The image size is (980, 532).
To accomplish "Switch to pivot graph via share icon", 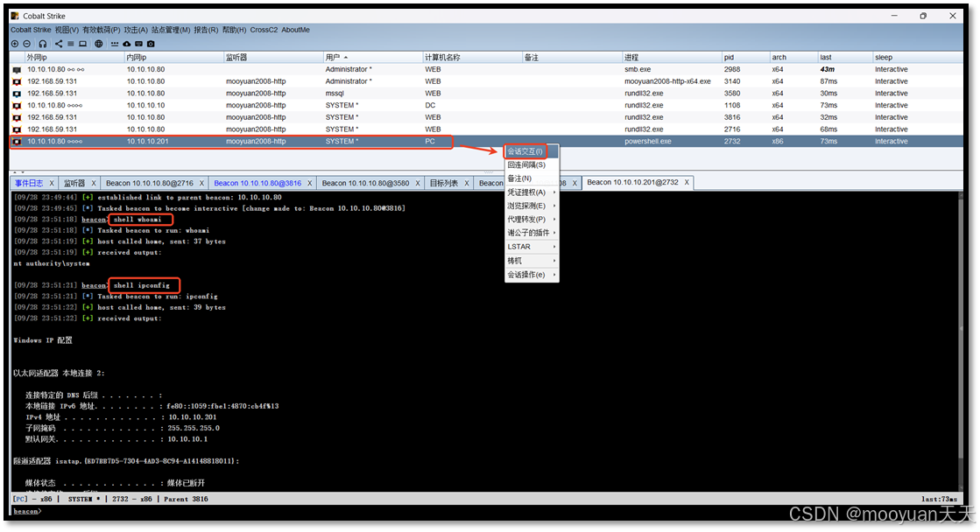I will point(59,44).
